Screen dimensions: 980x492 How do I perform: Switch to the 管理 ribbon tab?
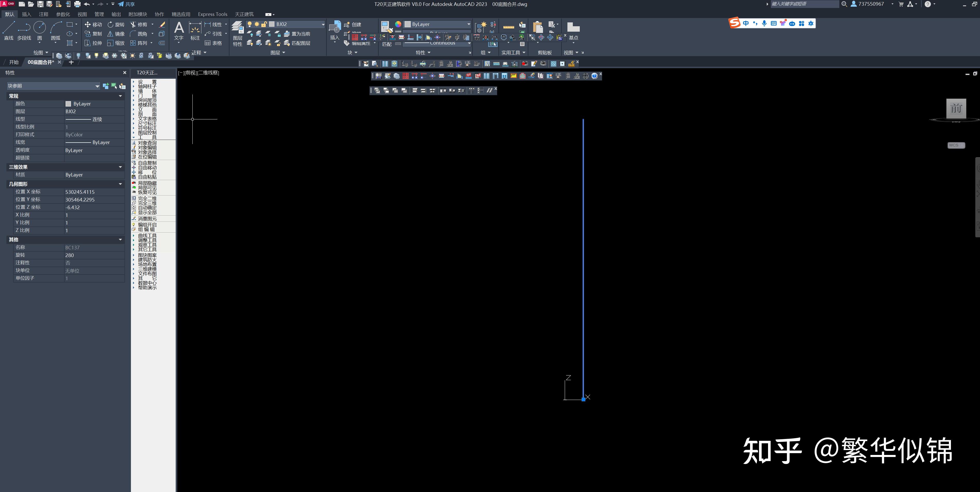(99, 14)
